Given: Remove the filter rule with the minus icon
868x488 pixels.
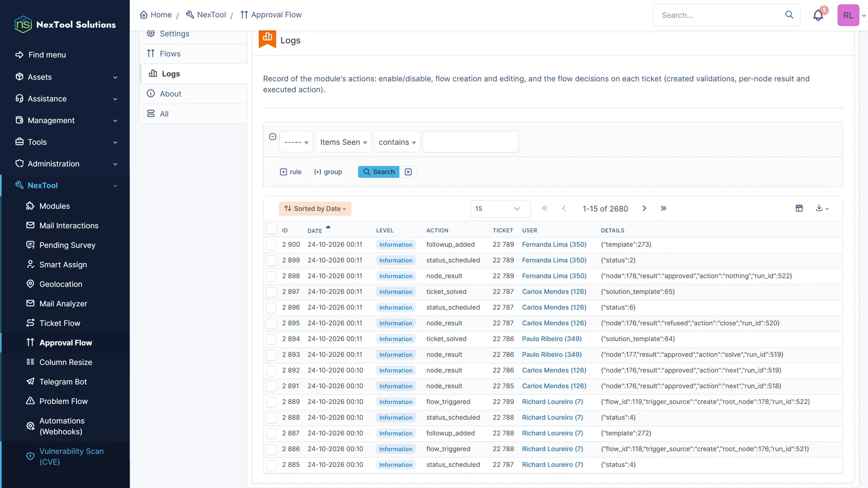Looking at the screenshot, I should coord(273,137).
